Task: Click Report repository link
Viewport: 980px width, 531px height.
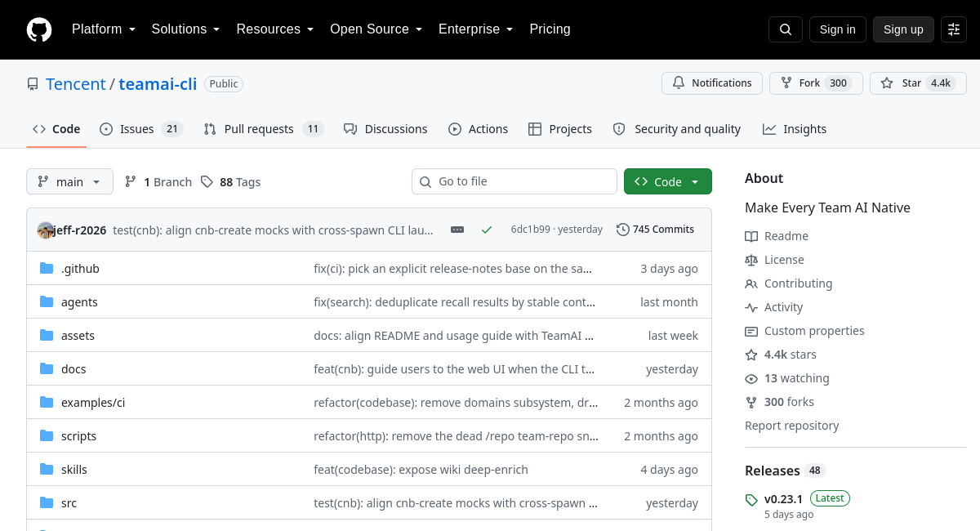Action: 792,426
